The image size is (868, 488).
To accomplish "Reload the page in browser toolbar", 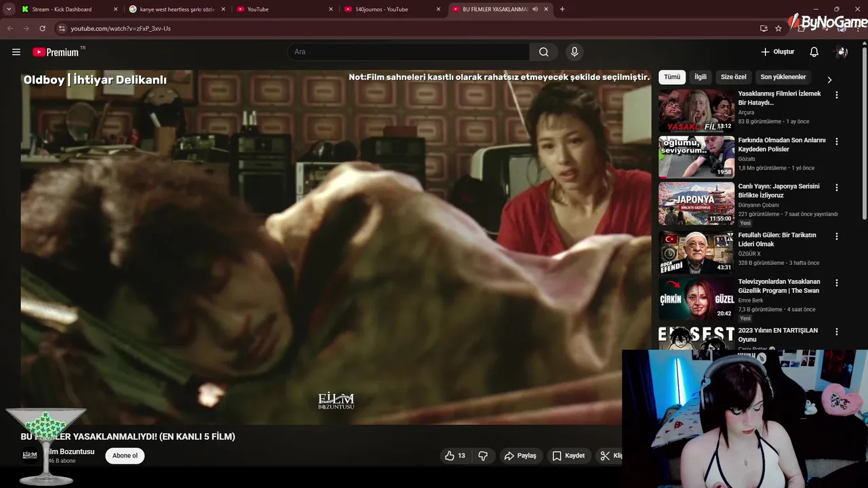I will pyautogui.click(x=42, y=28).
